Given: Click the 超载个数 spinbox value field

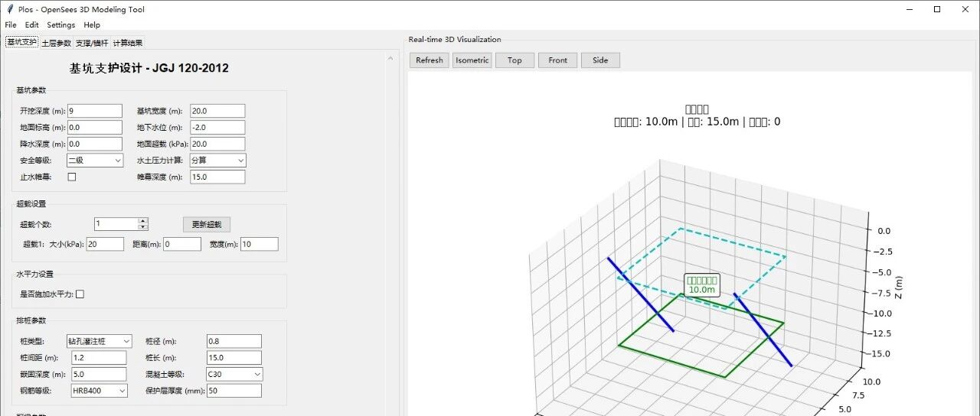Looking at the screenshot, I should [x=116, y=224].
